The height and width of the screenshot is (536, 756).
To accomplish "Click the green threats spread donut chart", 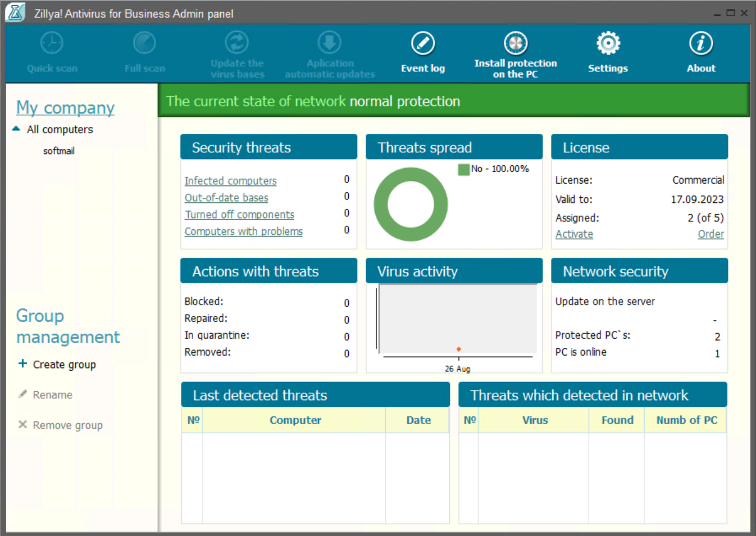I will (x=411, y=205).
